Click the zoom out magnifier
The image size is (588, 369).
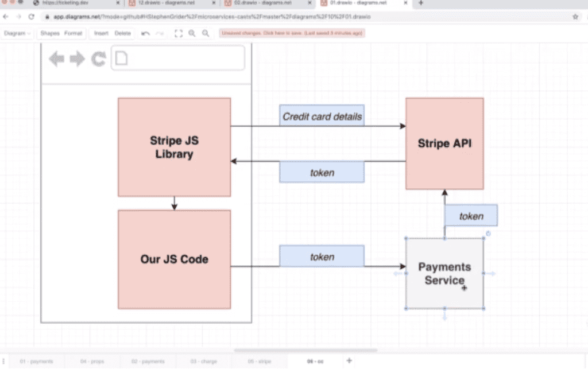pos(205,33)
